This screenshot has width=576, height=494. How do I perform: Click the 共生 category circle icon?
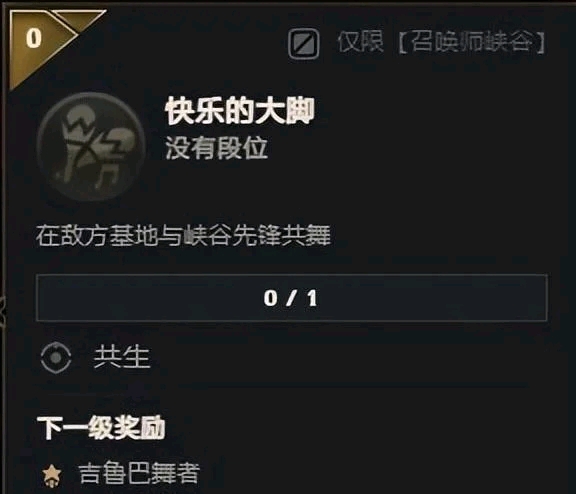click(x=56, y=357)
